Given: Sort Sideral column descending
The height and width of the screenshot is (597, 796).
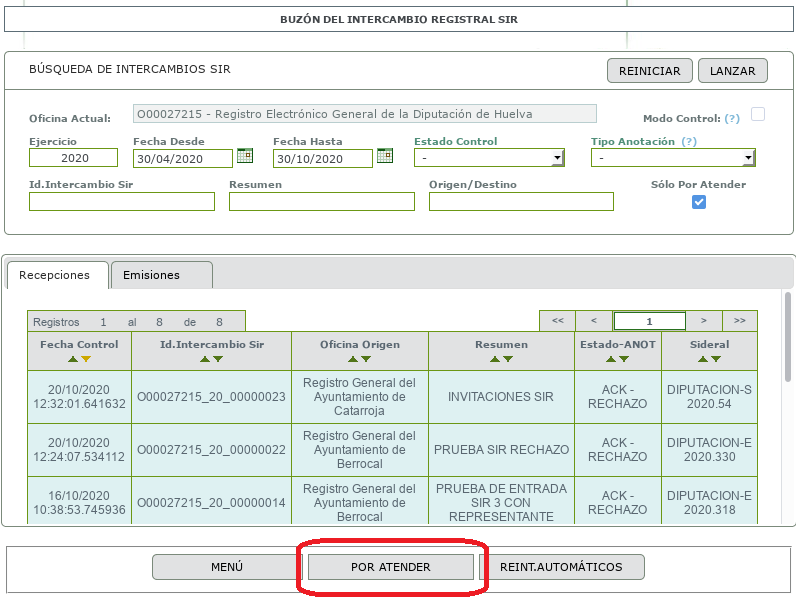Looking at the screenshot, I should coord(716,359).
